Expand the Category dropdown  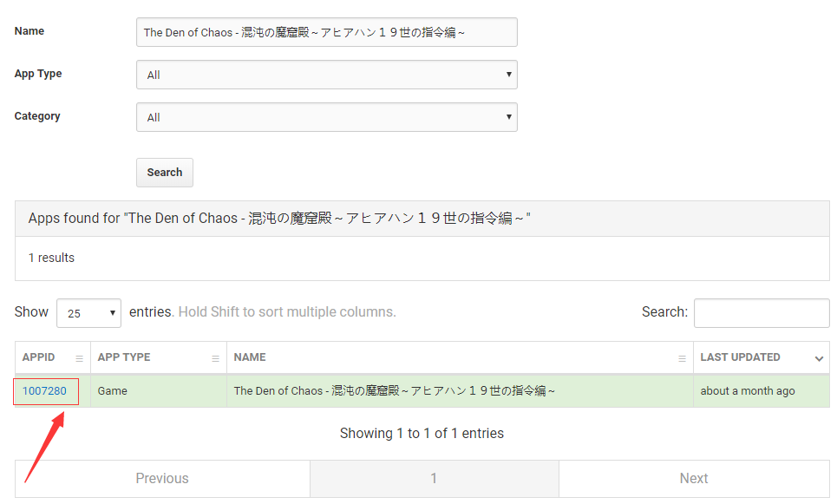coord(326,117)
